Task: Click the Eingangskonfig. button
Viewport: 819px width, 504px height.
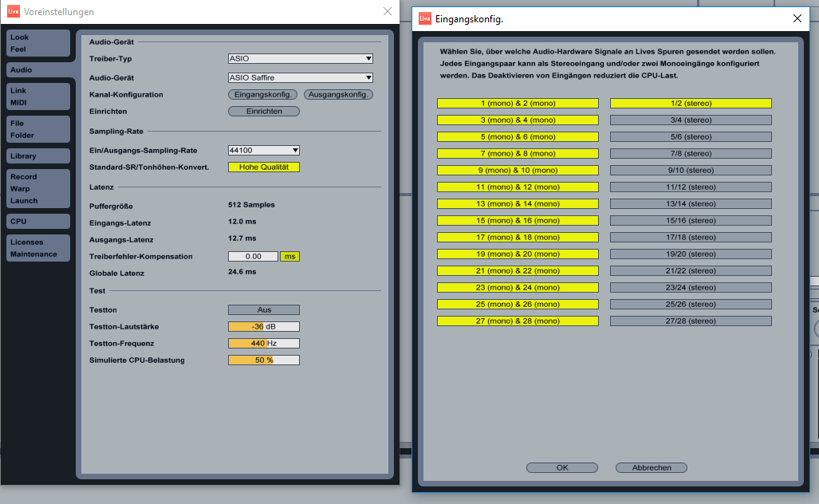Action: point(262,95)
